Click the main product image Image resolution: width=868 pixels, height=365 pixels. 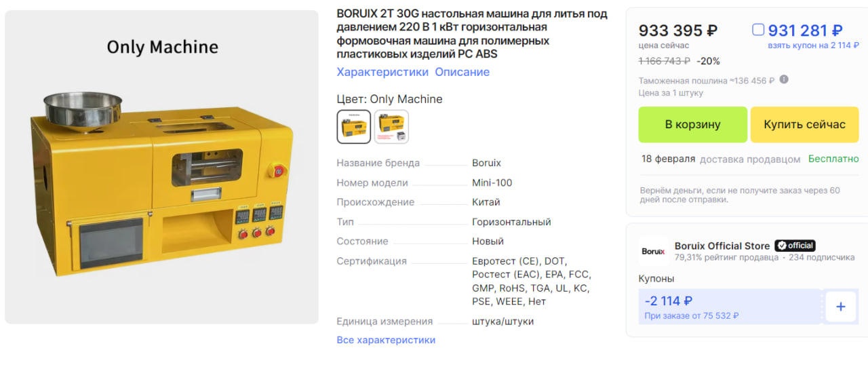(x=161, y=167)
